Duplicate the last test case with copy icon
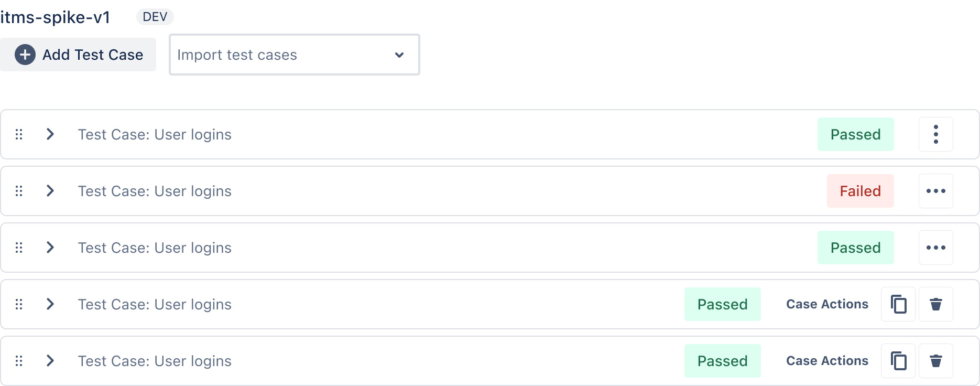The image size is (980, 386). click(x=898, y=361)
